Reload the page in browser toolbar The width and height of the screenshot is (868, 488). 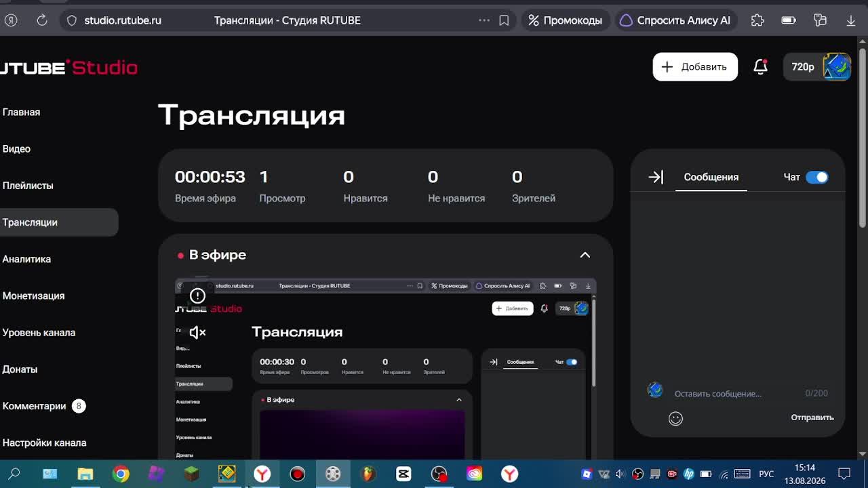point(42,20)
